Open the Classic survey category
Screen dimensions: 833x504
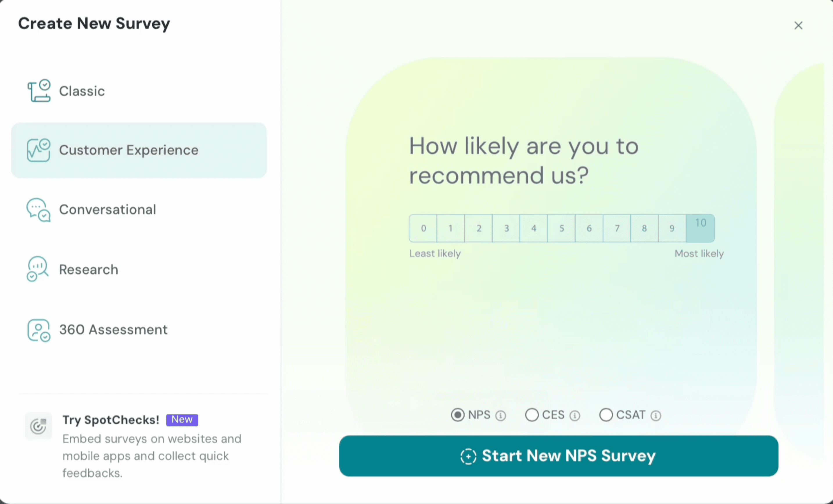(x=82, y=91)
